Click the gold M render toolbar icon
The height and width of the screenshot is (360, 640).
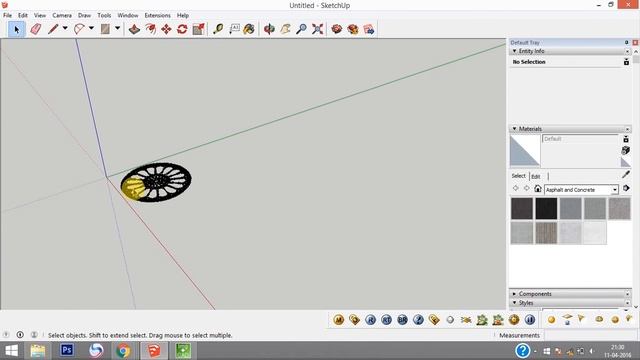338,320
